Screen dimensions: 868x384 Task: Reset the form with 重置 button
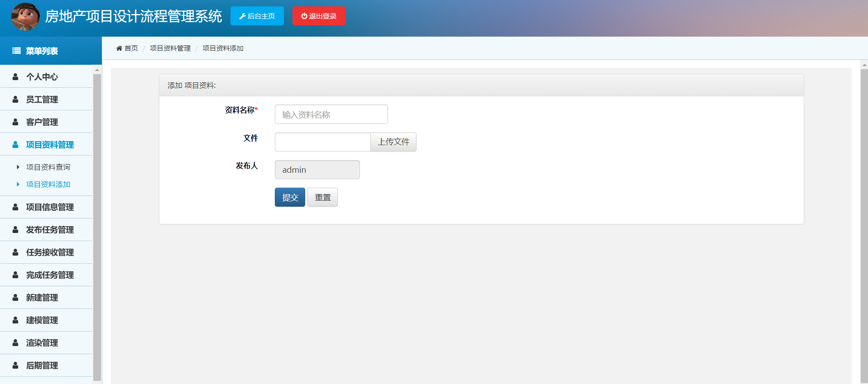pyautogui.click(x=322, y=197)
